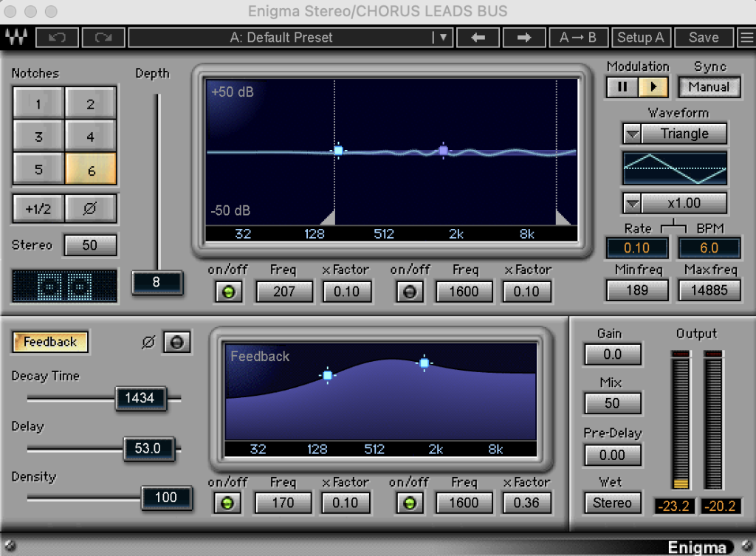Screen dimensions: 756x556
Task: Click the redo arrow button
Action: click(103, 37)
